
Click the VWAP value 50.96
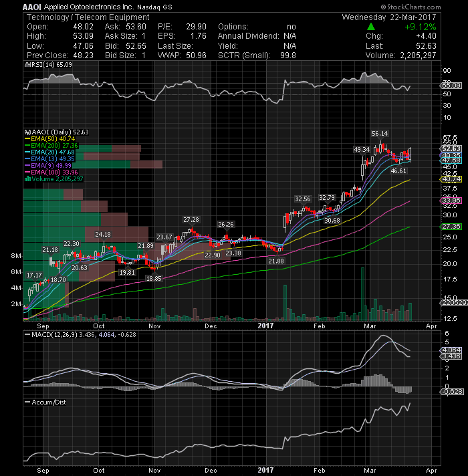click(x=196, y=55)
